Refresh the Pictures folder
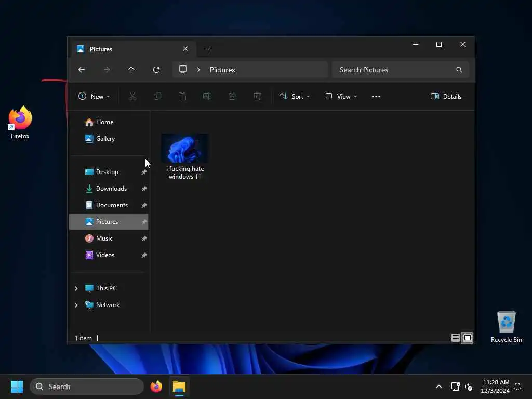This screenshot has width=532, height=399. tap(156, 70)
